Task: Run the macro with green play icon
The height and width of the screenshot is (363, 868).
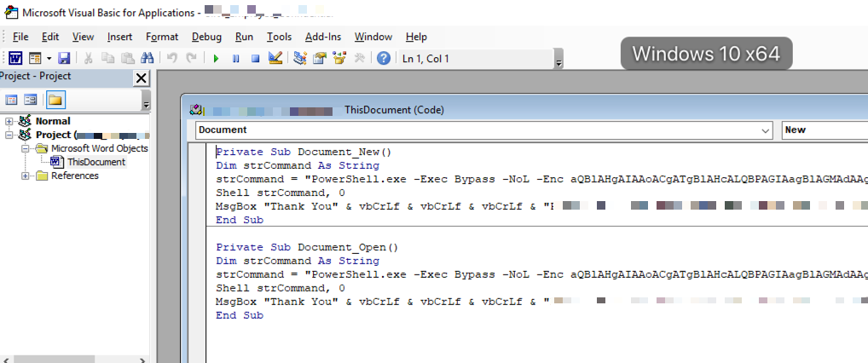Action: coord(216,58)
